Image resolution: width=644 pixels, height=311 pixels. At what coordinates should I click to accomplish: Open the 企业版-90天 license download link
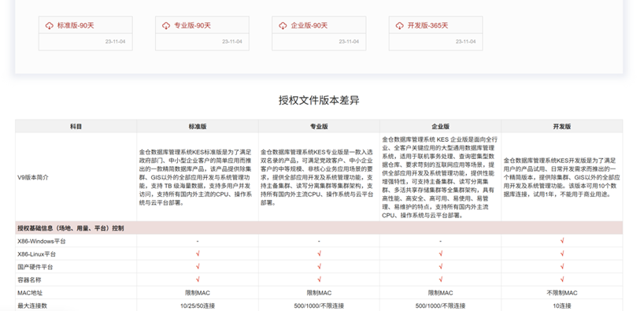[x=309, y=25]
